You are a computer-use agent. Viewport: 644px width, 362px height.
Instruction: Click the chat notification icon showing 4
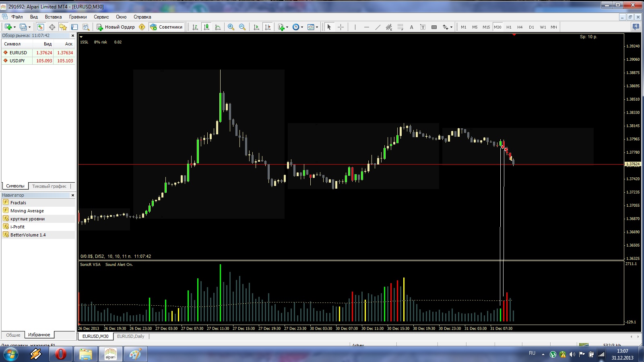(x=636, y=27)
